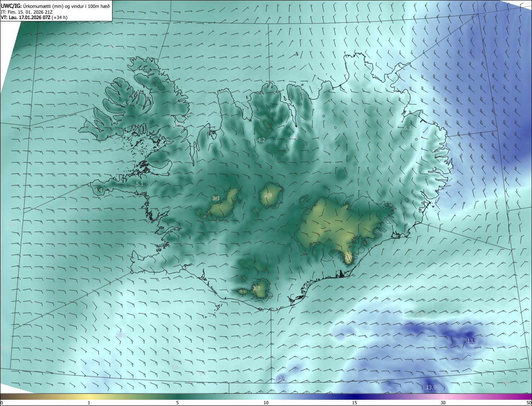
Task: Click the '1' tick on the colour scale
Action: [x=89, y=403]
